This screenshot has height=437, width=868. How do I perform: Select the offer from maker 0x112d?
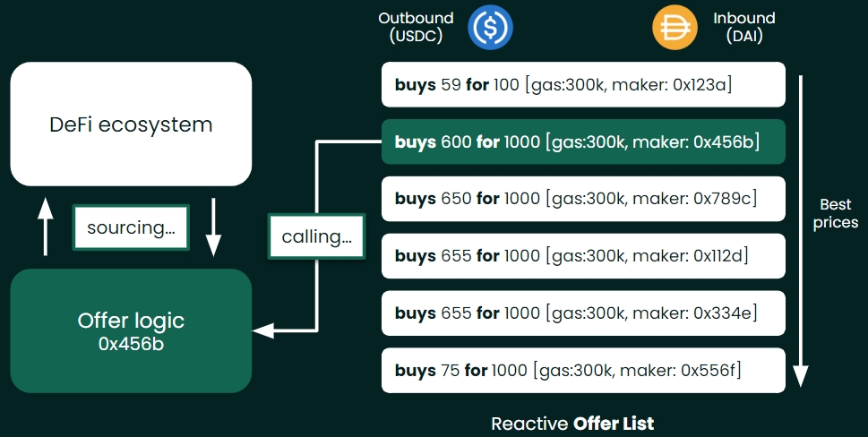tap(583, 256)
